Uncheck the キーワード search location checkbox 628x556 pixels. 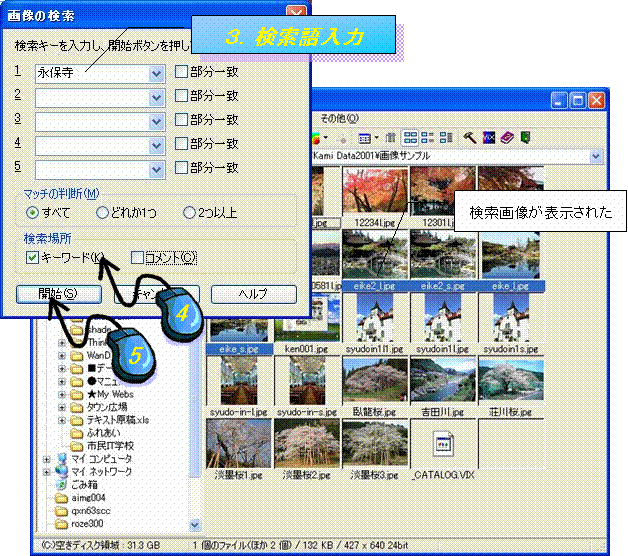click(x=32, y=258)
